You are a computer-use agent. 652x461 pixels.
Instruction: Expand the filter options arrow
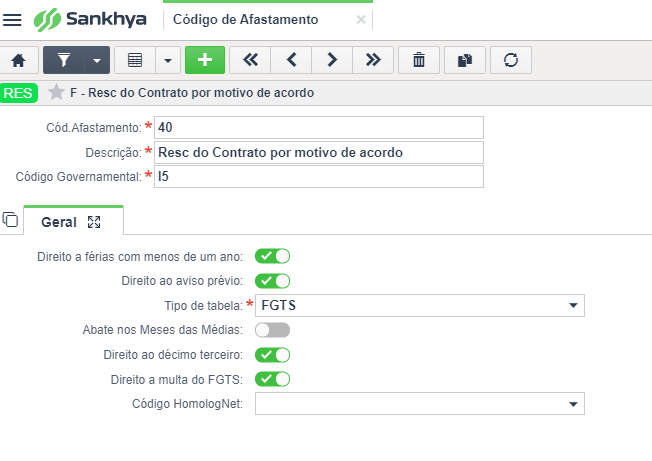click(x=97, y=60)
